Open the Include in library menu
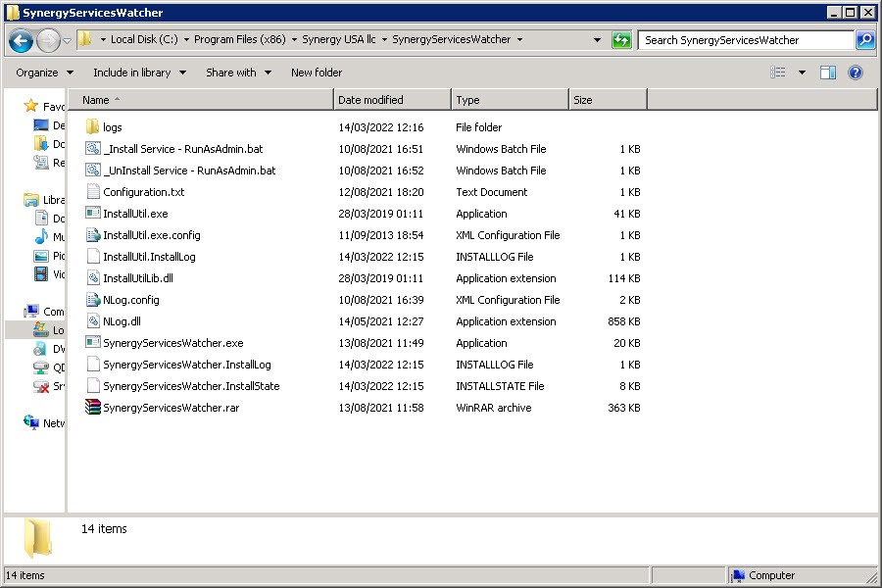The height and width of the screenshot is (588, 882). pos(139,73)
